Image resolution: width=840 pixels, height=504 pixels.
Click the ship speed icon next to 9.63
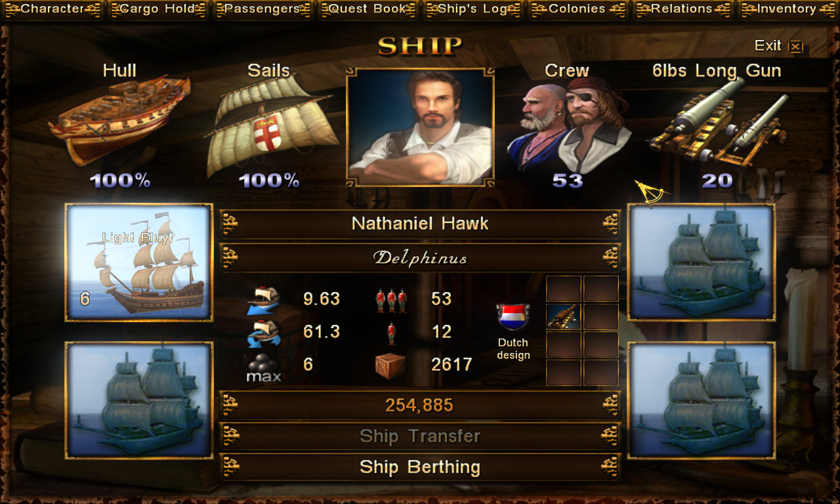pyautogui.click(x=264, y=300)
